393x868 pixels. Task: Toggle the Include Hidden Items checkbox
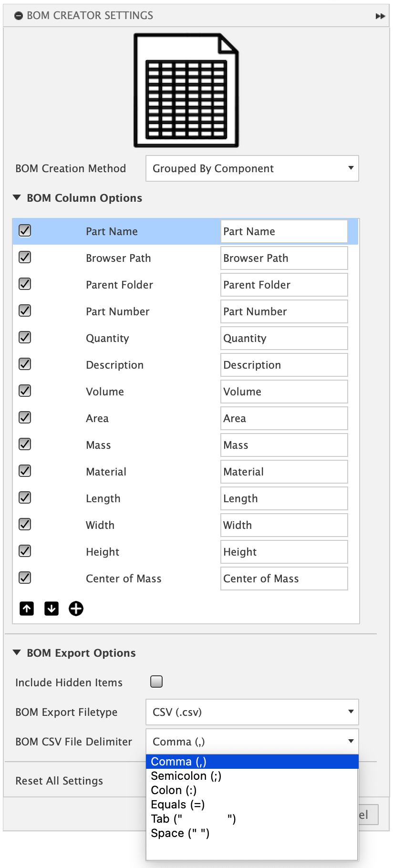(x=156, y=682)
